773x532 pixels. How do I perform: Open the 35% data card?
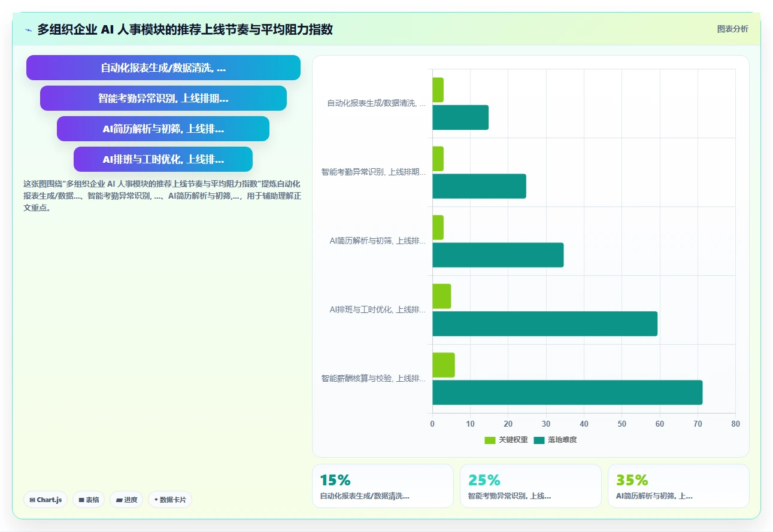point(678,486)
